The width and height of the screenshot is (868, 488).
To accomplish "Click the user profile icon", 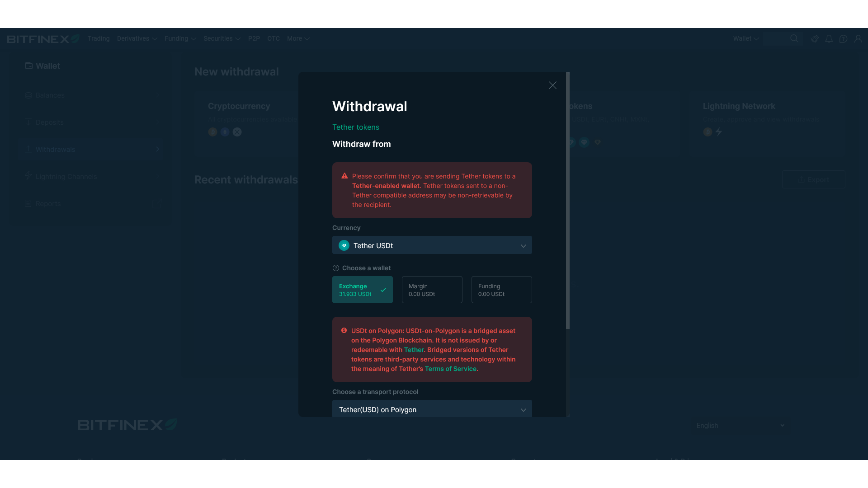I will point(858,38).
